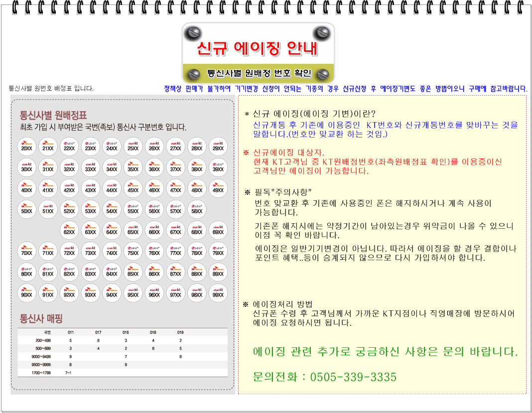Click the 019 column header in mapping table
This screenshot has height=413, width=532.
[x=180, y=332]
